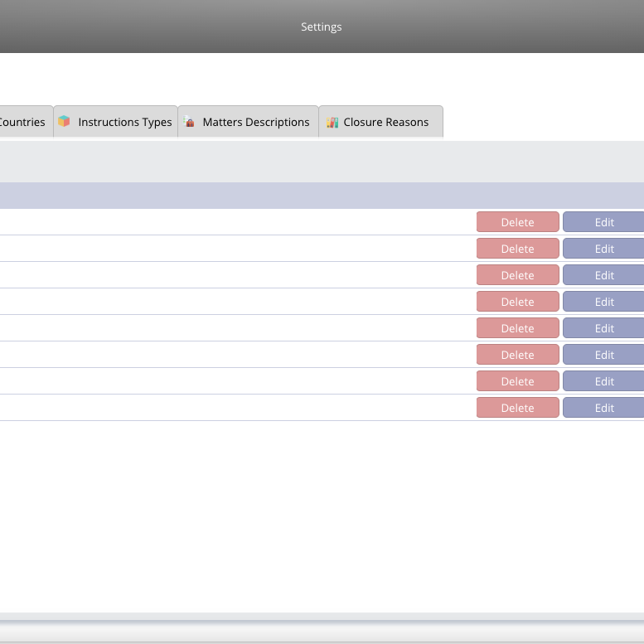Delete the fourth row entry
Image resolution: width=644 pixels, height=644 pixels.
517,302
